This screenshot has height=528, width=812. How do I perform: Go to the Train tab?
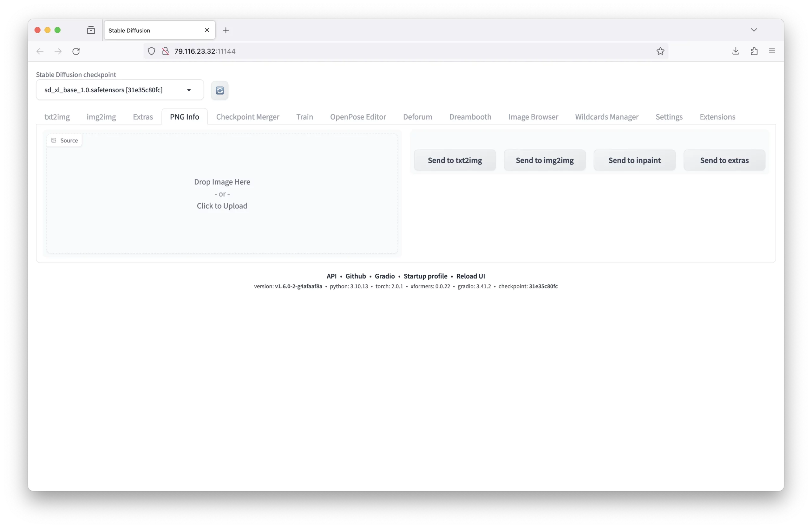(305, 117)
